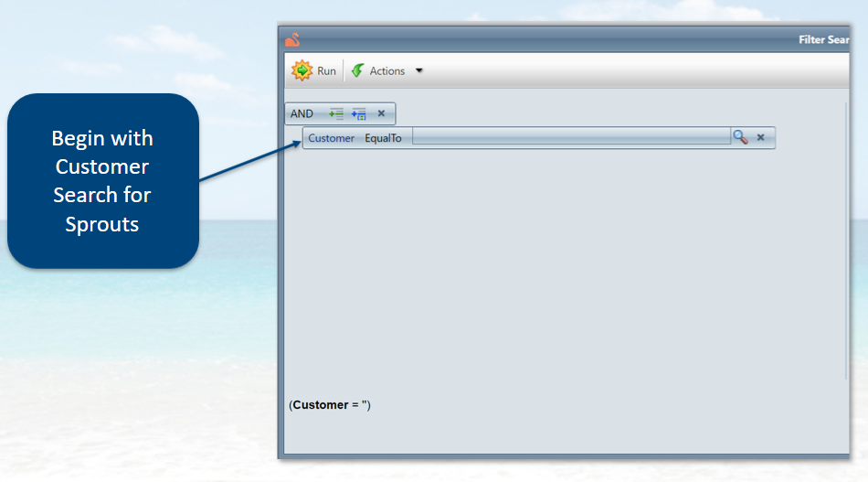The width and height of the screenshot is (868, 482).
Task: Open customer lookup with magnifier icon
Action: tap(739, 137)
